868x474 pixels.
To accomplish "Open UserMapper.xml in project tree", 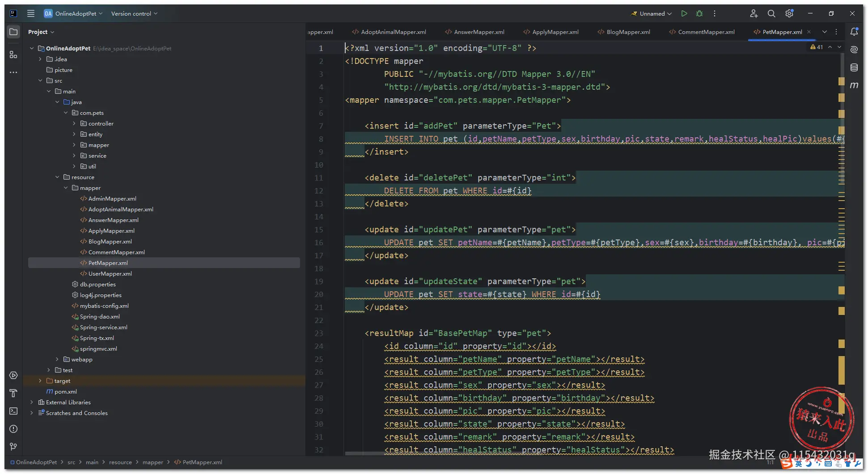I will pos(110,273).
